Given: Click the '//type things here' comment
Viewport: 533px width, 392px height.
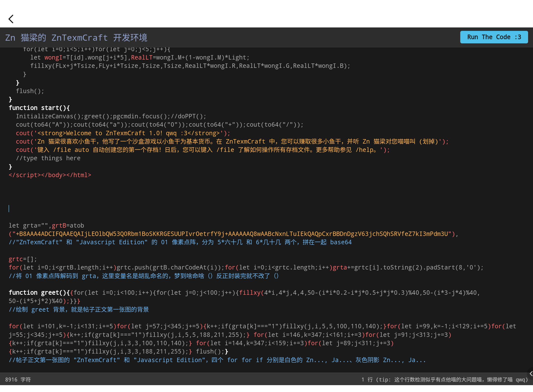Looking at the screenshot, I should coord(48,158).
